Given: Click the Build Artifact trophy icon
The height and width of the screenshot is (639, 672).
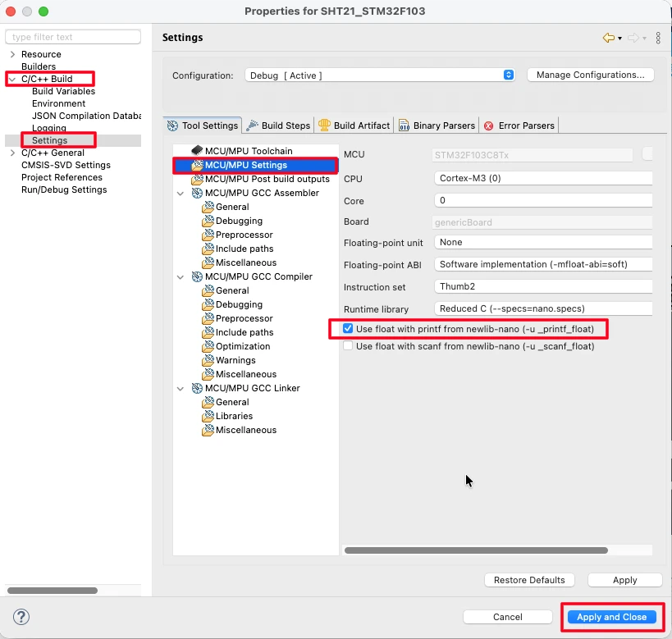Looking at the screenshot, I should pyautogui.click(x=325, y=126).
